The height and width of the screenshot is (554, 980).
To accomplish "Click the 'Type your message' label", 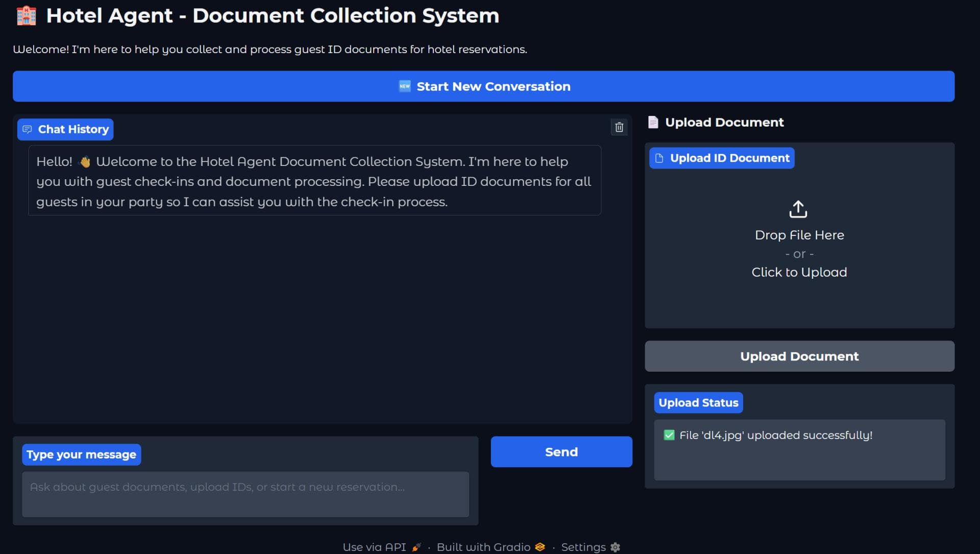I will pyautogui.click(x=81, y=454).
